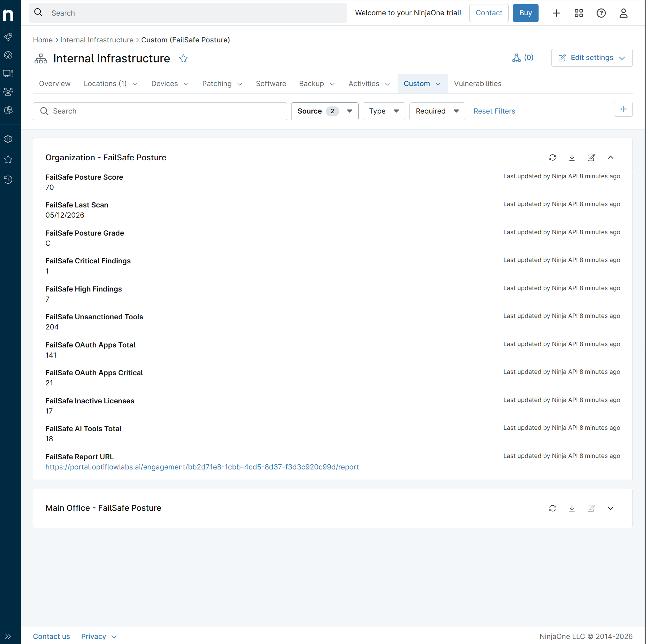Focus the global Search field
The image size is (646, 644).
(x=188, y=13)
